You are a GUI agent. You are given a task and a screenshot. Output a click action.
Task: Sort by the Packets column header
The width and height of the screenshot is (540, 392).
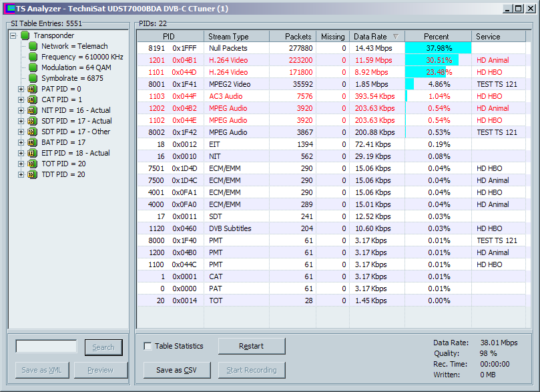[x=293, y=37]
